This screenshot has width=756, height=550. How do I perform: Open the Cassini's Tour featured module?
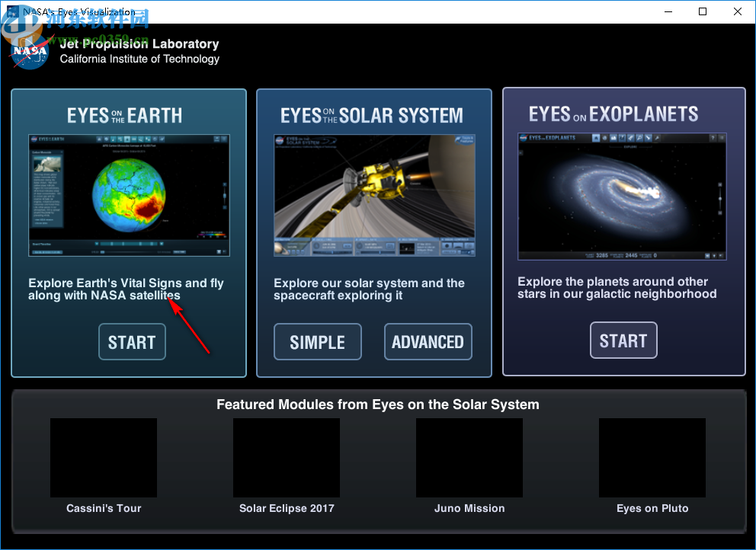point(104,457)
